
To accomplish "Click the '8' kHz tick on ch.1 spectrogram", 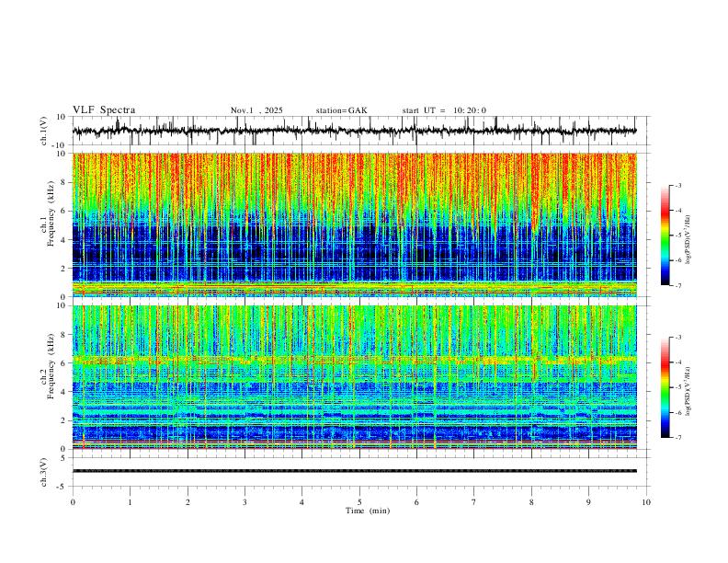I will tap(64, 182).
